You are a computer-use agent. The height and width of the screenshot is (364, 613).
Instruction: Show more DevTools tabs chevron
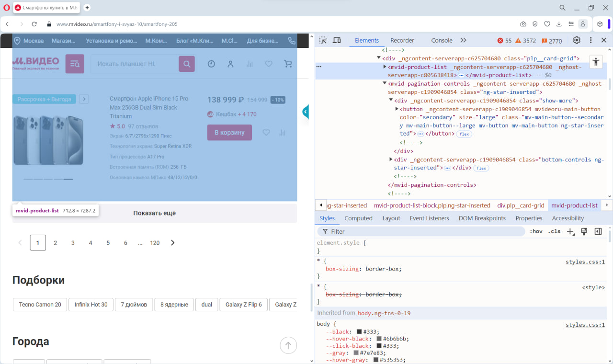[x=463, y=40]
